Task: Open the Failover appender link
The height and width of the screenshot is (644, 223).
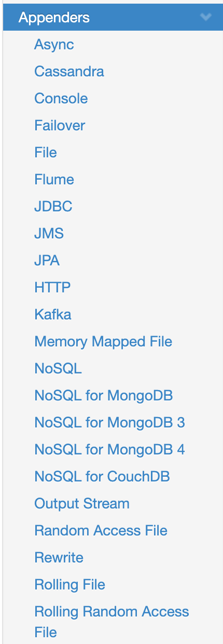Action: 60,126
